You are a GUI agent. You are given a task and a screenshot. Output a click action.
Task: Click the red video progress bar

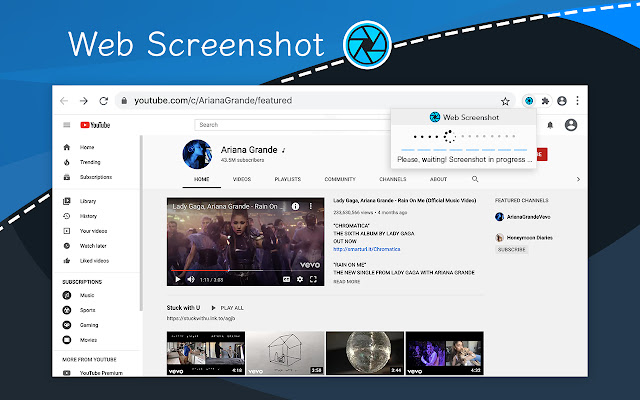coord(200,270)
